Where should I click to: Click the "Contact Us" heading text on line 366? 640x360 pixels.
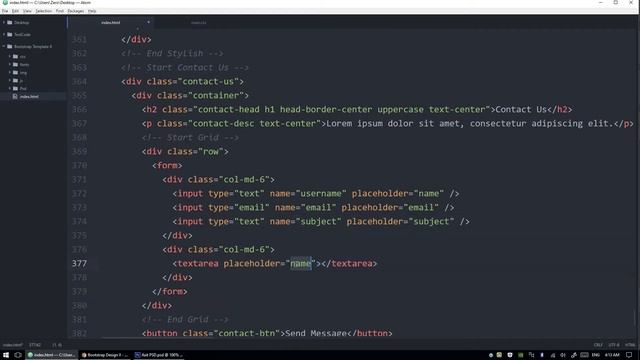click(521, 109)
